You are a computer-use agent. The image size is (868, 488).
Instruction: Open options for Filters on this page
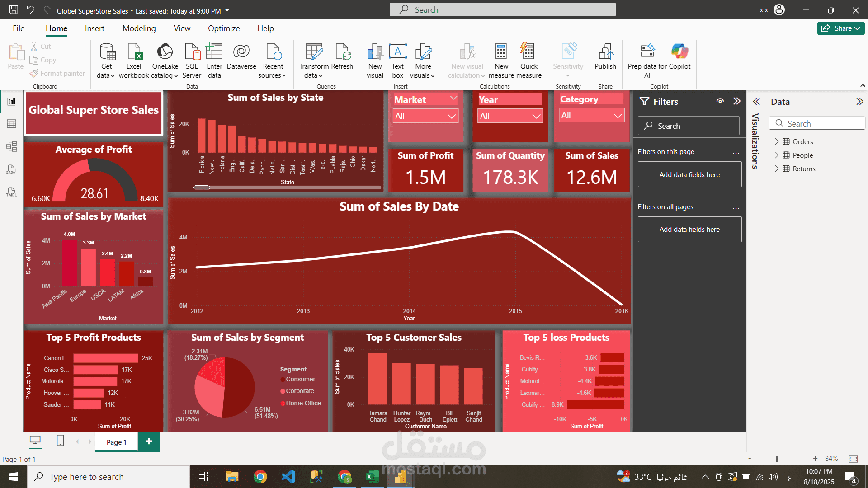click(736, 153)
